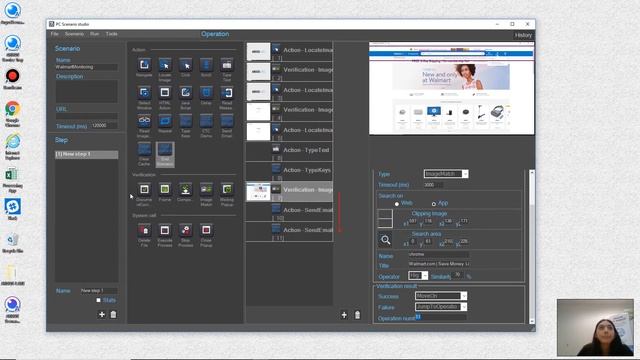The height and width of the screenshot is (360, 640).
Task: Delete the operation with the trash icon
Action: [x=357, y=315]
